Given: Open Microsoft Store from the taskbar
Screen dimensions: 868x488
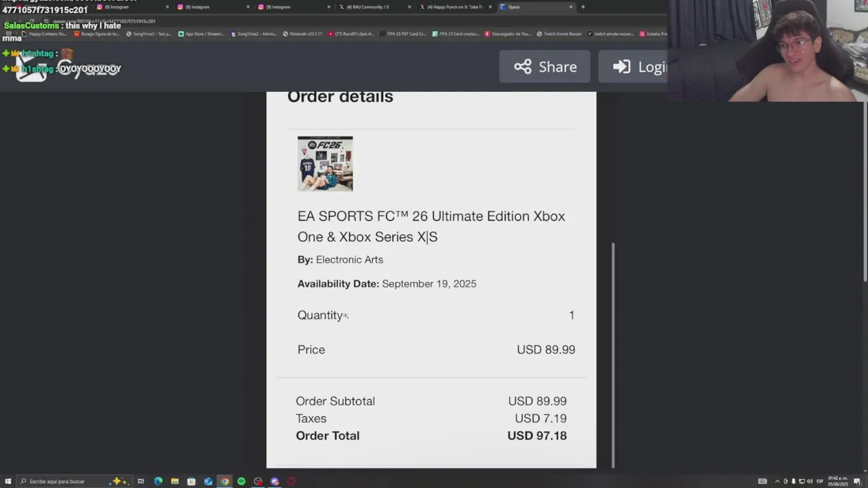Looking at the screenshot, I should coord(191,481).
